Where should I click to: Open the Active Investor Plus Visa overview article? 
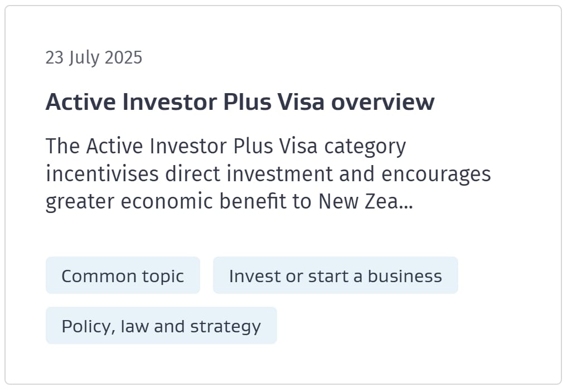click(240, 101)
